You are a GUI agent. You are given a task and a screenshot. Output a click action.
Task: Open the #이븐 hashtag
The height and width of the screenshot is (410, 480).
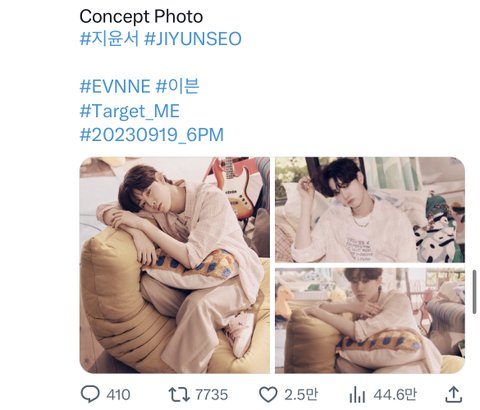[x=177, y=87]
